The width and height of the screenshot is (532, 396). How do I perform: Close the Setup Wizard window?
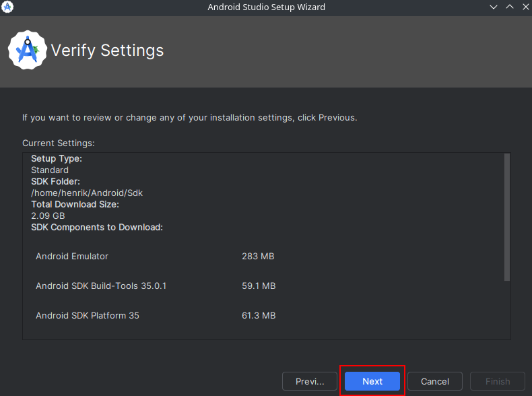(x=525, y=7)
